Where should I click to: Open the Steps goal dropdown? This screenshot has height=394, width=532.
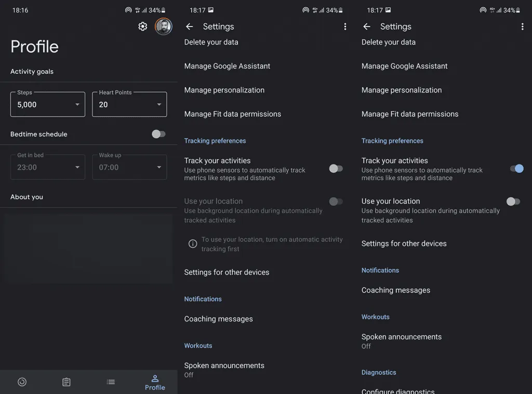pos(48,104)
